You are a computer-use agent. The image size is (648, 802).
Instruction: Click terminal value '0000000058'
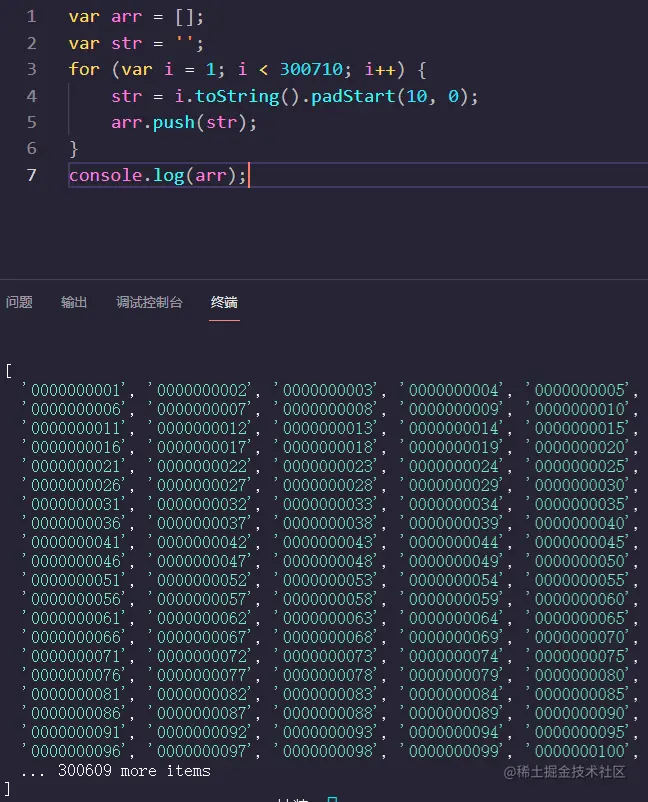point(327,599)
